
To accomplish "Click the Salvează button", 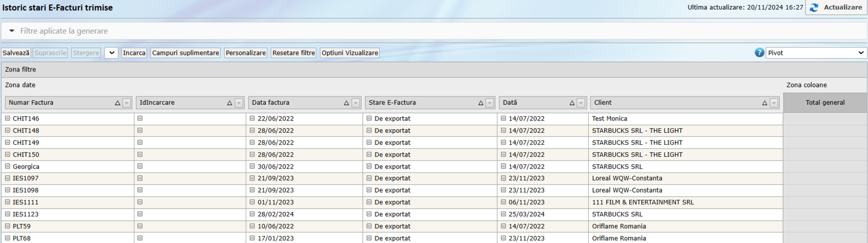I will (x=16, y=53).
